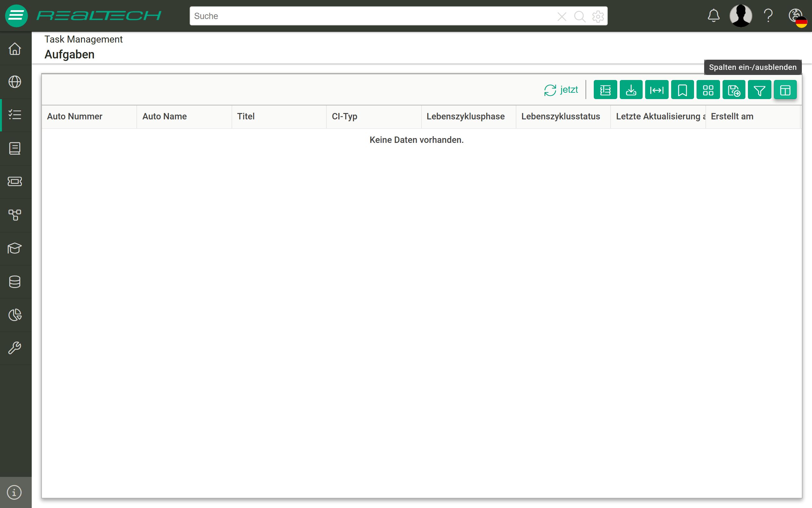
Task: Click the Keine Daten vorhanden message
Action: [x=416, y=140]
